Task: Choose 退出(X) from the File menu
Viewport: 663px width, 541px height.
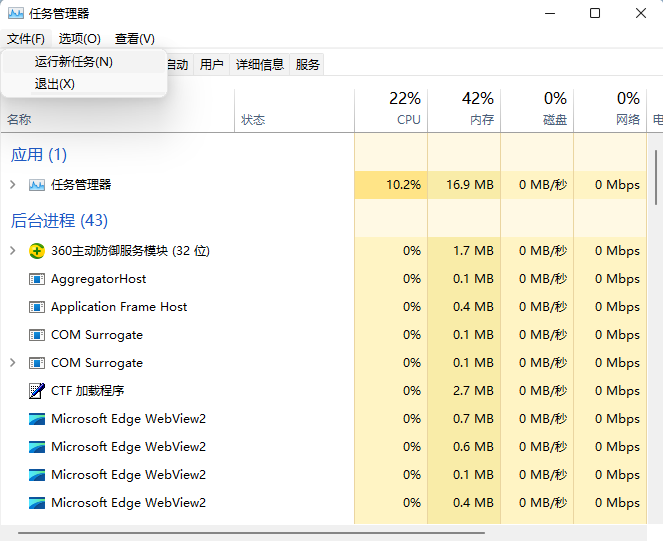Action: coord(84,84)
